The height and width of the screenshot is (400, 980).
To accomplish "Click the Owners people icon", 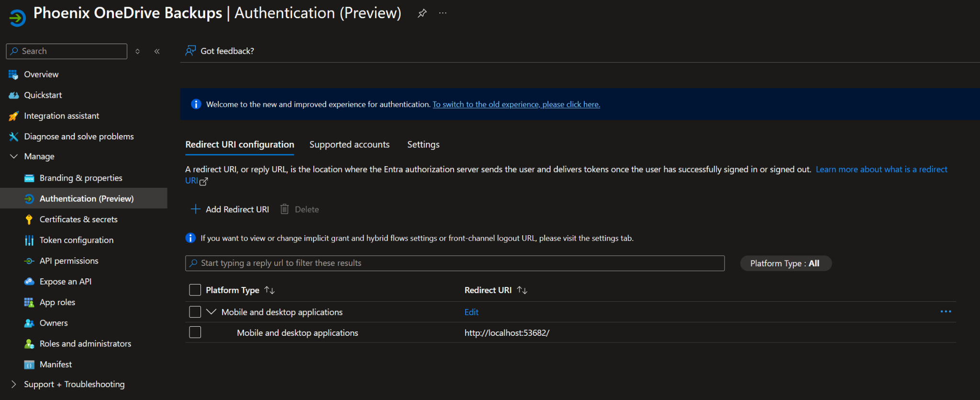I will pos(29,323).
